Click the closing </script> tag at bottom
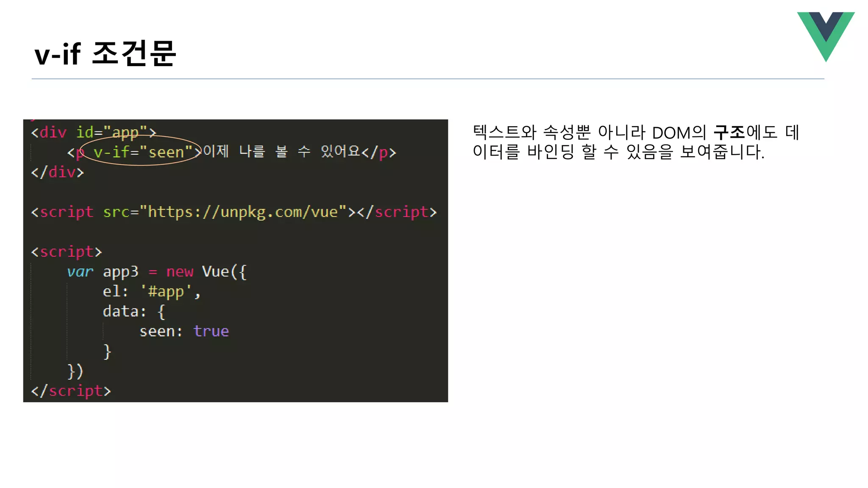 click(x=71, y=391)
